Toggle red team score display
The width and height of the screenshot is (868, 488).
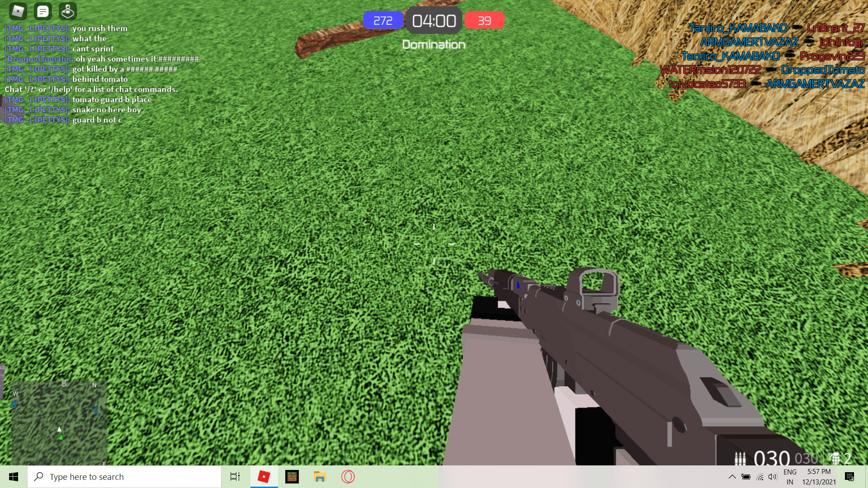483,21
